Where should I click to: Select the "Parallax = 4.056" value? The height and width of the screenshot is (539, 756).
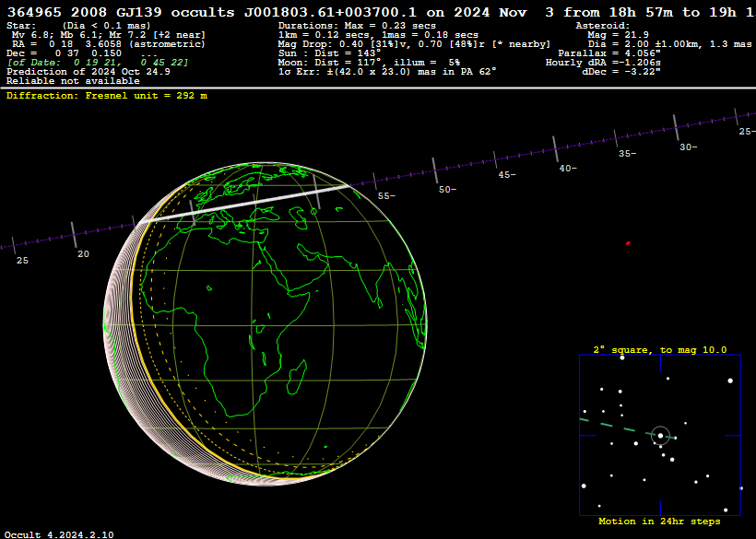608,53
